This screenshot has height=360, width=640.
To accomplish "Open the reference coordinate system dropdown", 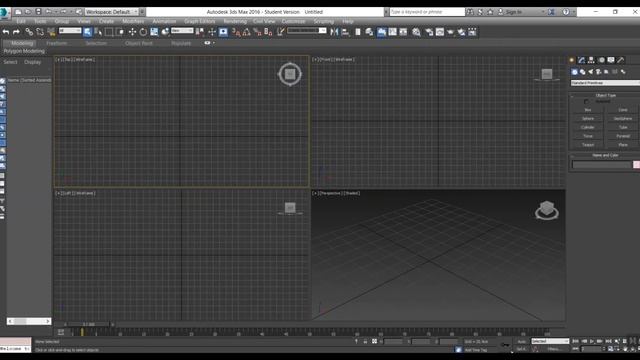I will point(182,31).
